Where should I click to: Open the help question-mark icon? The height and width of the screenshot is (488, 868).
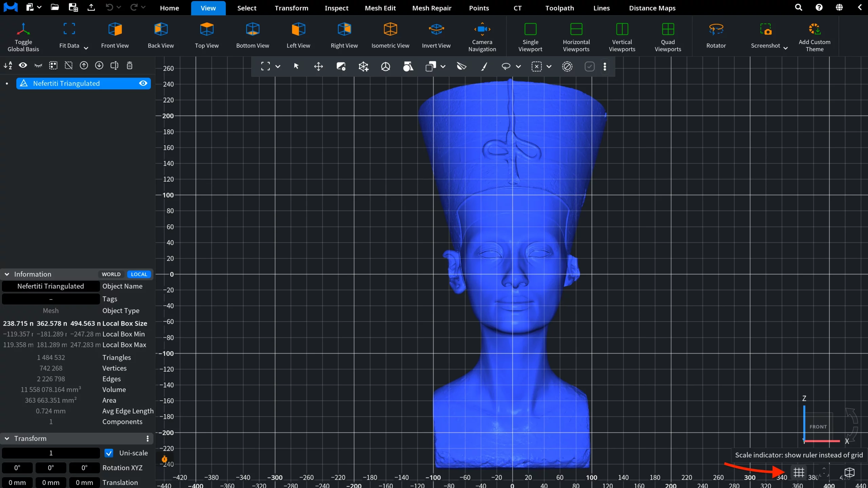(819, 7)
